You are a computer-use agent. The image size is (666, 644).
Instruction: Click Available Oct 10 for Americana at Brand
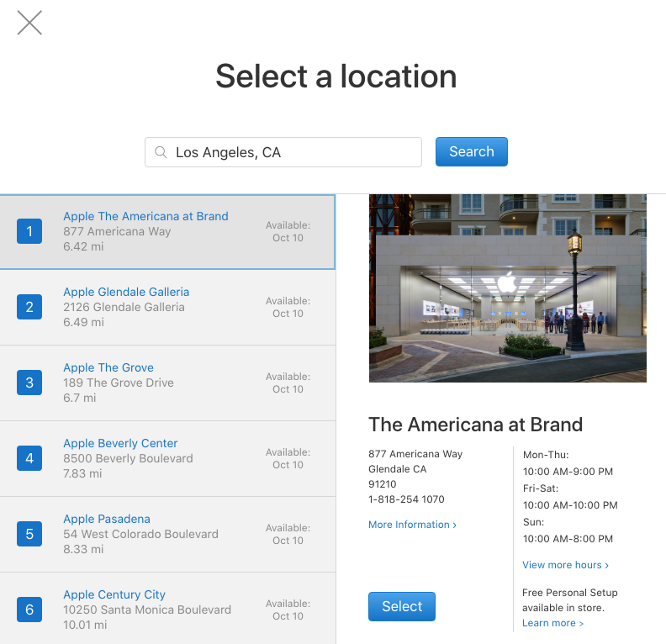tap(288, 231)
